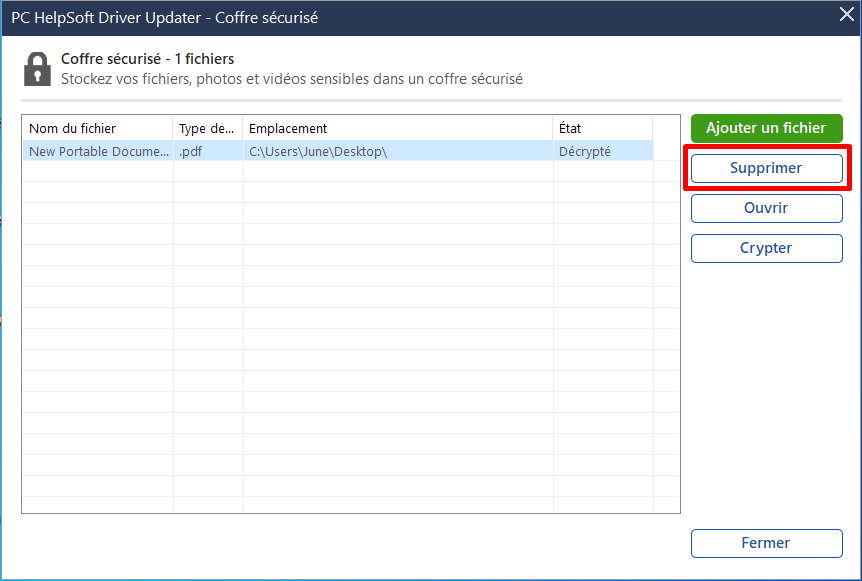Close the Coffre sécurisé window
Viewport: 862px width, 581px height.
[847, 15]
